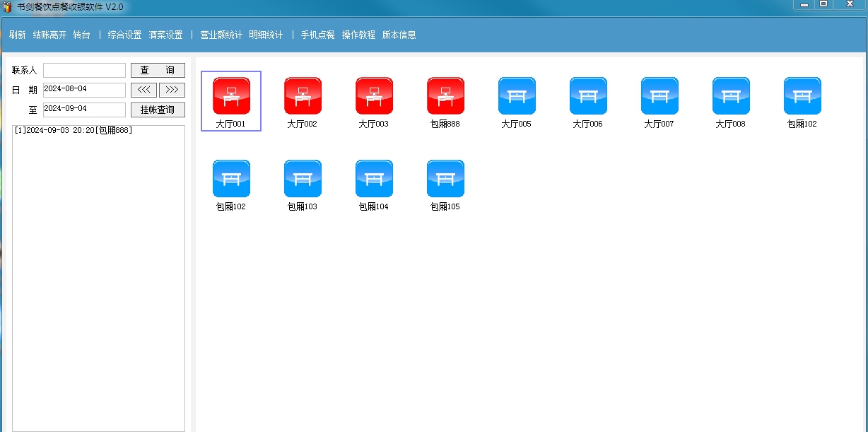The height and width of the screenshot is (432, 868).
Task: Click the <<< previous date button
Action: [143, 90]
